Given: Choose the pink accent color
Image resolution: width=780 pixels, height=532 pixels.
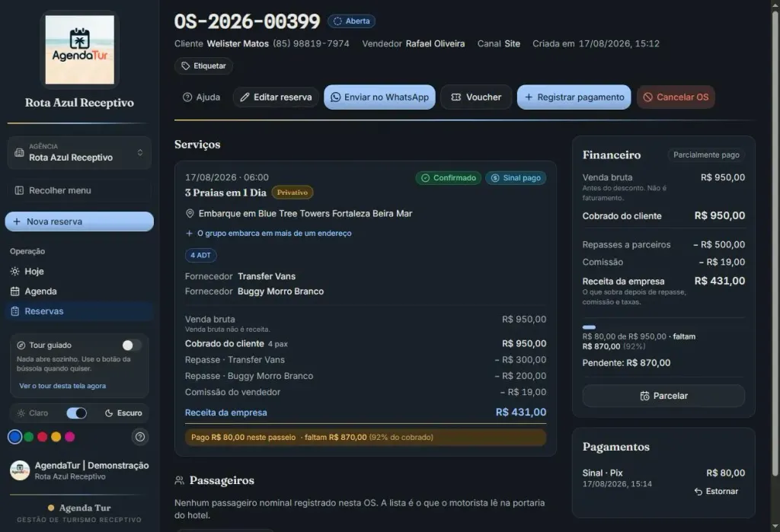Looking at the screenshot, I should pyautogui.click(x=69, y=437).
